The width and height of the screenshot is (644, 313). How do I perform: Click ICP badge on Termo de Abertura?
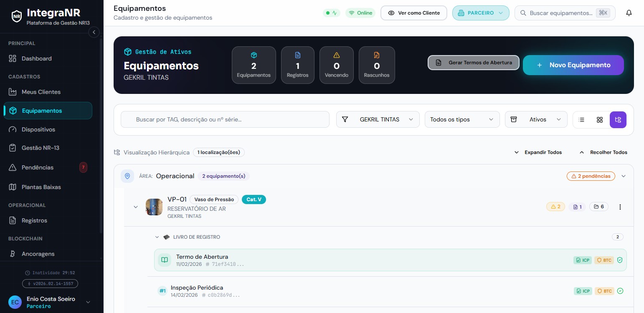[583, 260]
